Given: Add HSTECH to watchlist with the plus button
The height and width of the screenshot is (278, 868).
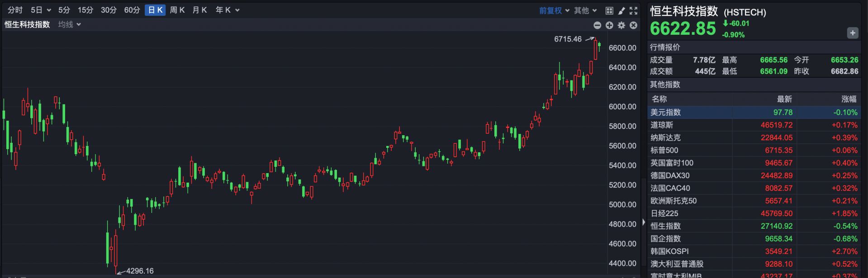Looking at the screenshot, I should [852, 33].
